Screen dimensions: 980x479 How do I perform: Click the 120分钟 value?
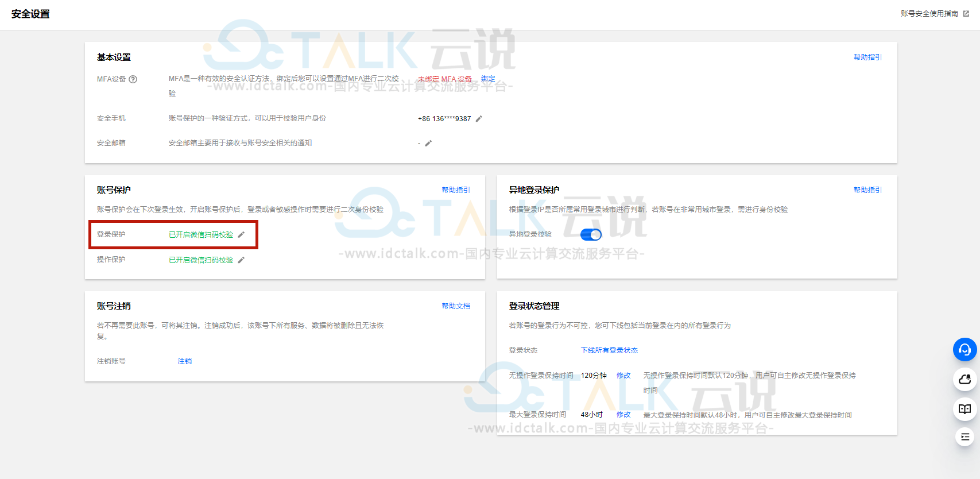[594, 376]
